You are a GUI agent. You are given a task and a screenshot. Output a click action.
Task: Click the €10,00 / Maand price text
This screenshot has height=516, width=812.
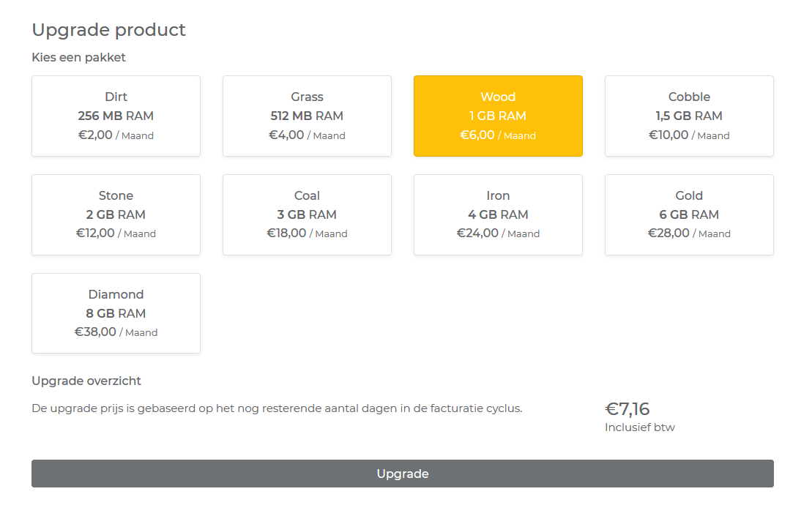pos(689,135)
